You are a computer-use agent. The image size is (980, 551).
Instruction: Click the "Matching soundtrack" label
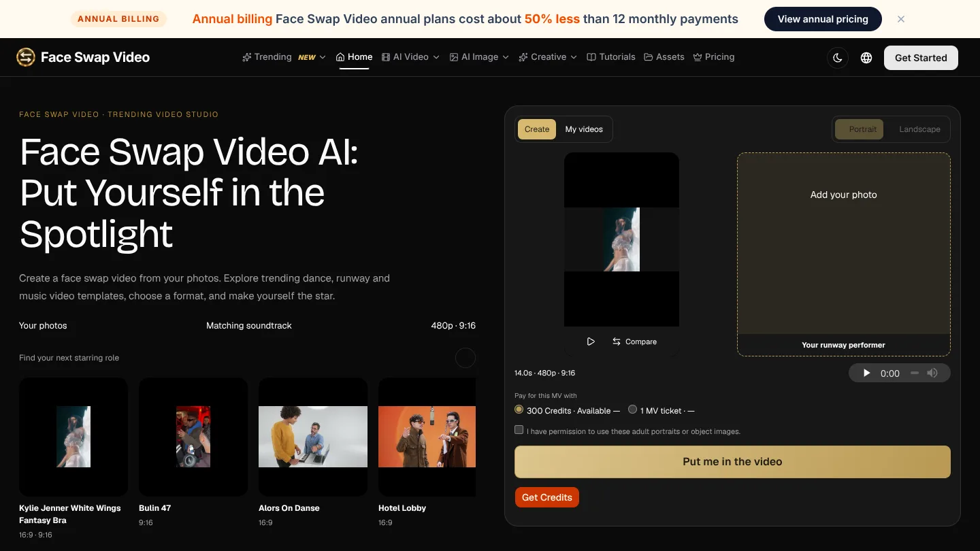[x=249, y=326]
